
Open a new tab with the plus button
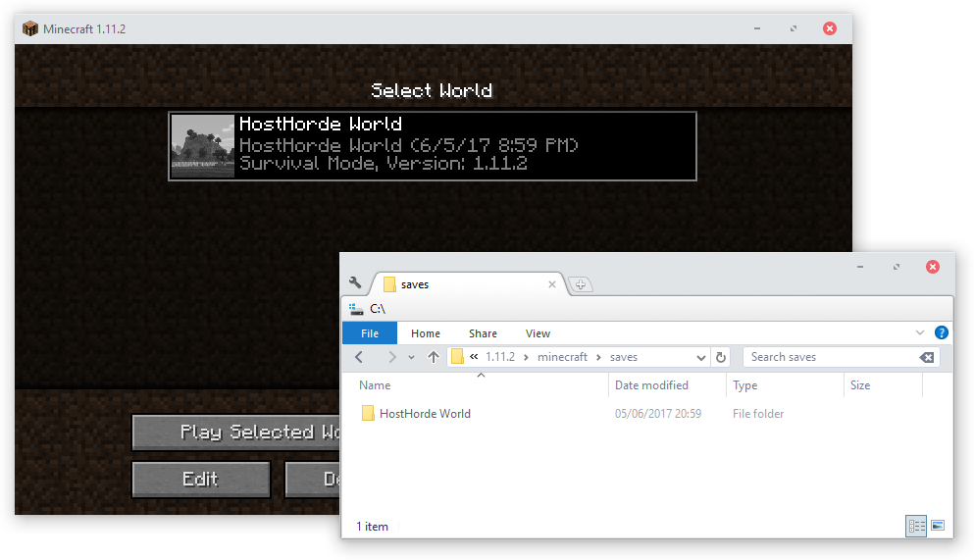(580, 284)
